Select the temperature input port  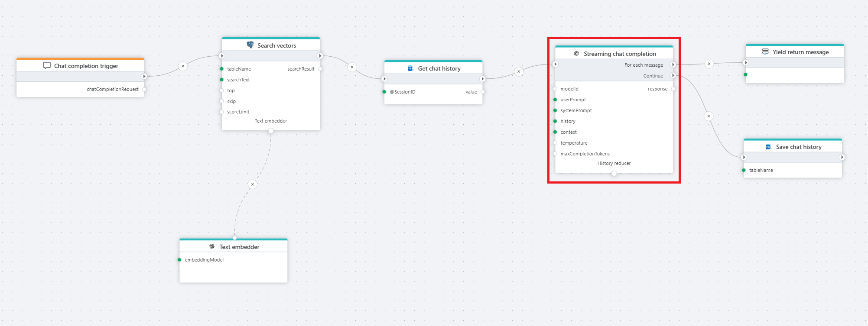pyautogui.click(x=555, y=143)
